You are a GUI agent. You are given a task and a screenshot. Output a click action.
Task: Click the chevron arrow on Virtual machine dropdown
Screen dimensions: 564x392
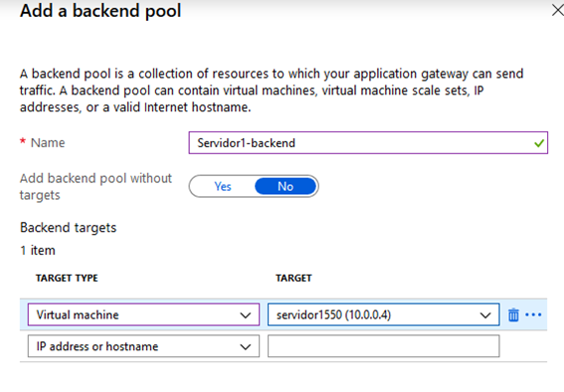[246, 315]
